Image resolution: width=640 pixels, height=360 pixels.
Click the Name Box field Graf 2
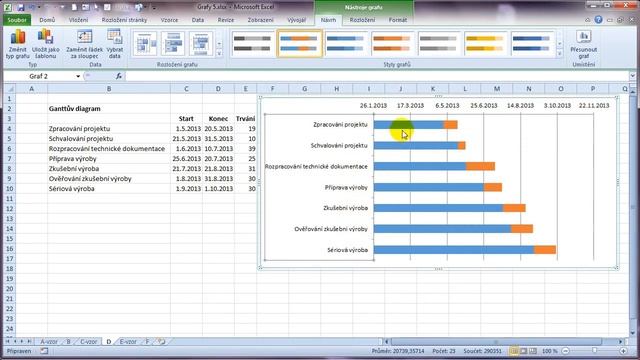(39, 76)
